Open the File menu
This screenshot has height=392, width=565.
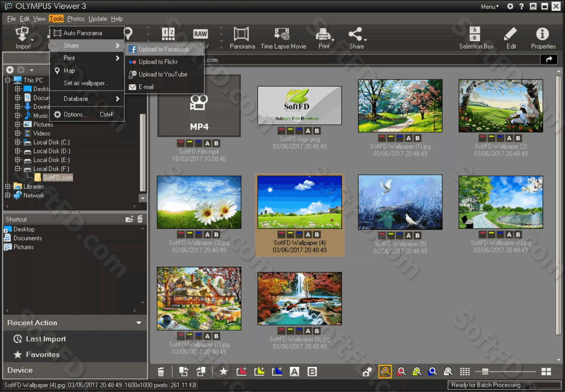11,19
